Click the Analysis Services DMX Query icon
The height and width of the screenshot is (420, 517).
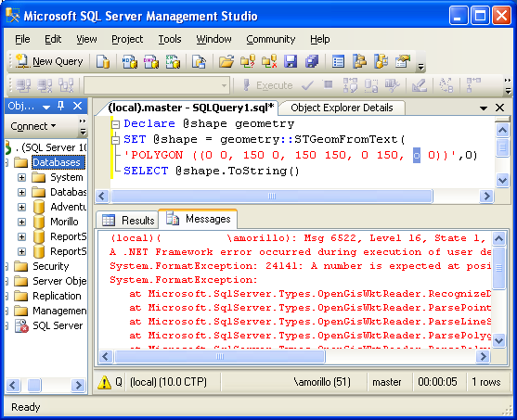(151, 61)
